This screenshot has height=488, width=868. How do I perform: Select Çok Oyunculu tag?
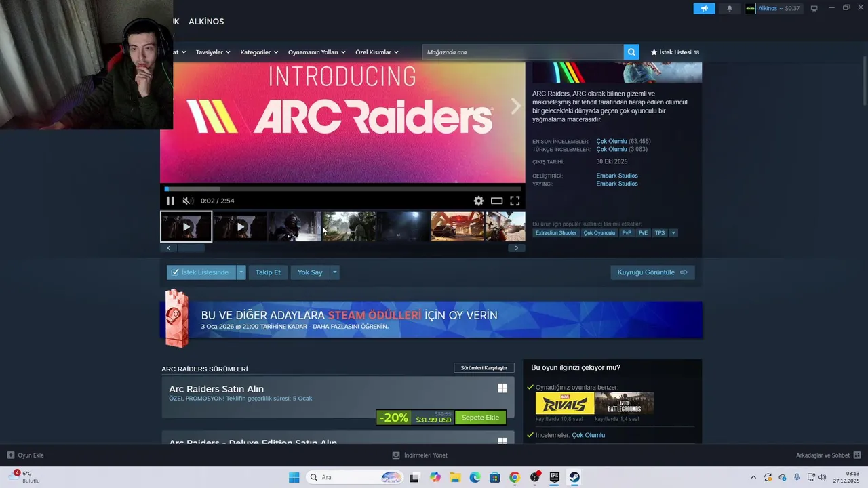click(599, 233)
